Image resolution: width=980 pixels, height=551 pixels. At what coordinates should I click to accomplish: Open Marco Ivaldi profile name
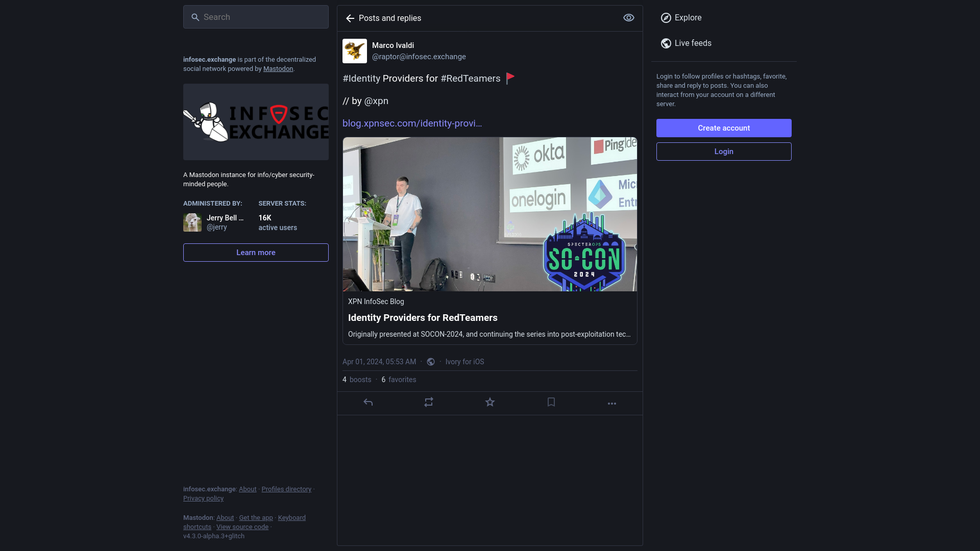[x=393, y=45]
